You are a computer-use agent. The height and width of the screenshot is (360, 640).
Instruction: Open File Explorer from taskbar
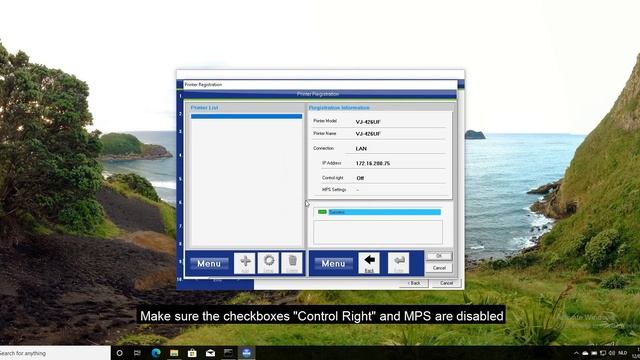click(174, 353)
